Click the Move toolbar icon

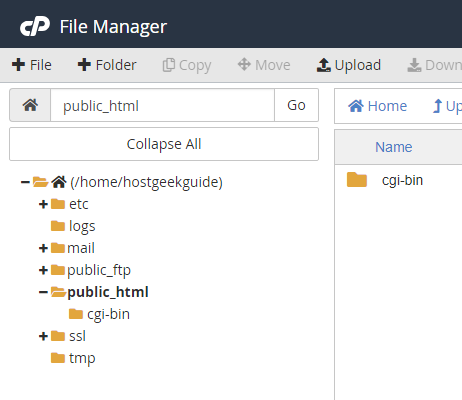[244, 64]
